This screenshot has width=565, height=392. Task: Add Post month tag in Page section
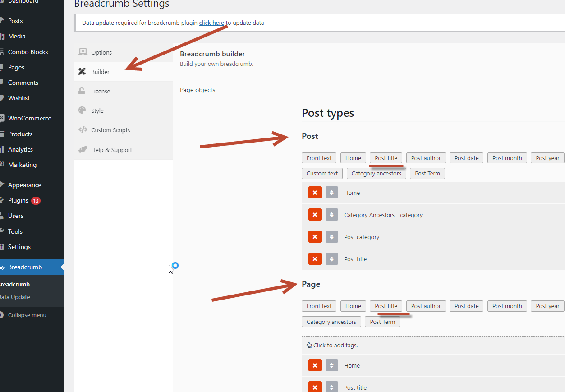(x=507, y=306)
